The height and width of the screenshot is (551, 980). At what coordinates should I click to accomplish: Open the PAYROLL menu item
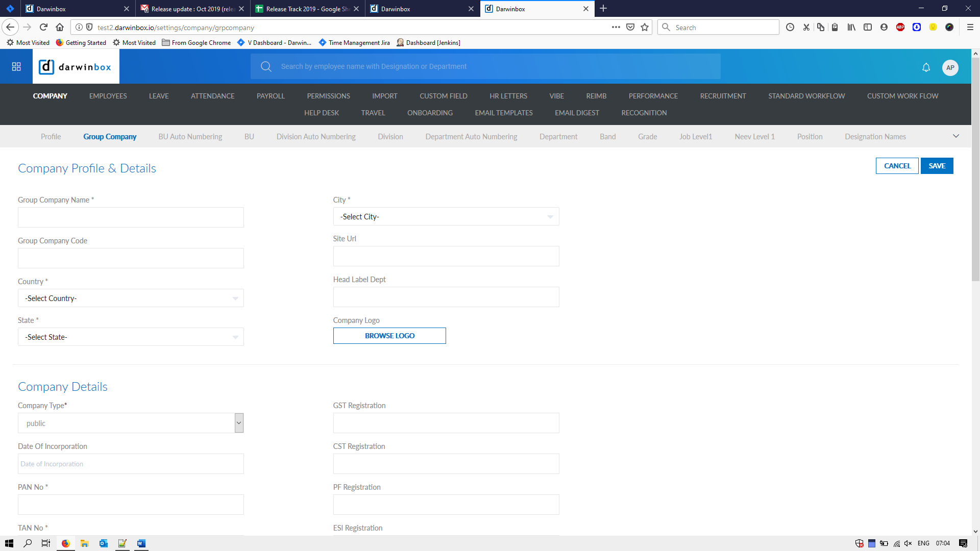coord(271,96)
